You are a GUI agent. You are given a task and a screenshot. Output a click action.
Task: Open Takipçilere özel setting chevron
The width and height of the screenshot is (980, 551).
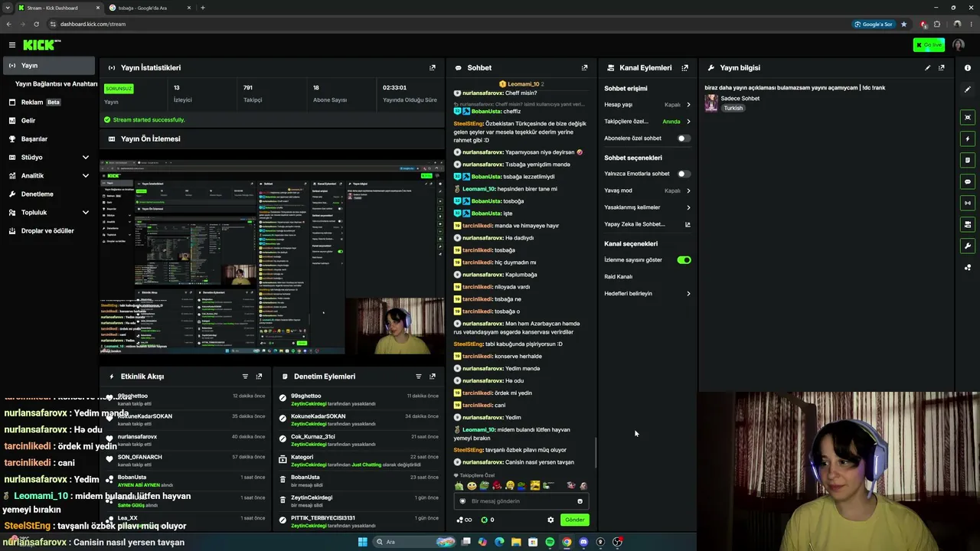tap(688, 122)
